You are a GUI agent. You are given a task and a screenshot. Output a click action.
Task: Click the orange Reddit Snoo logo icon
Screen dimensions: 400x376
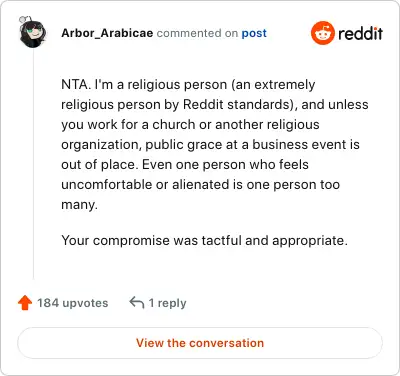click(x=322, y=33)
